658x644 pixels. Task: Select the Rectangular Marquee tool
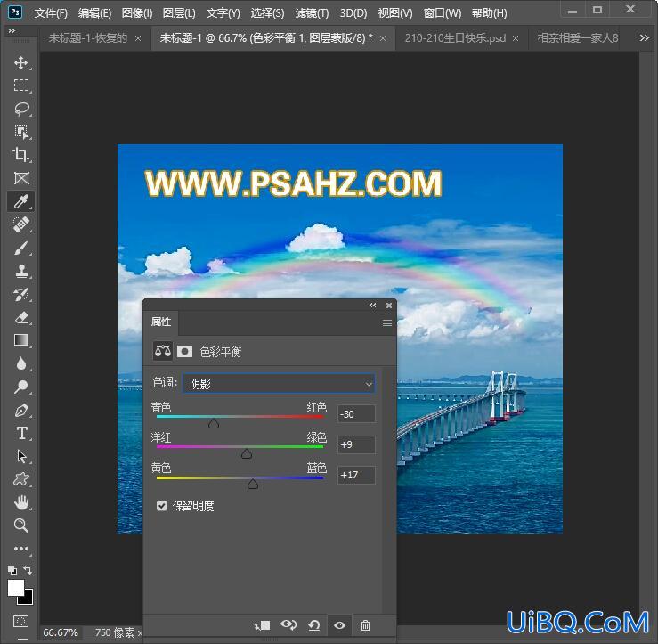click(x=21, y=86)
